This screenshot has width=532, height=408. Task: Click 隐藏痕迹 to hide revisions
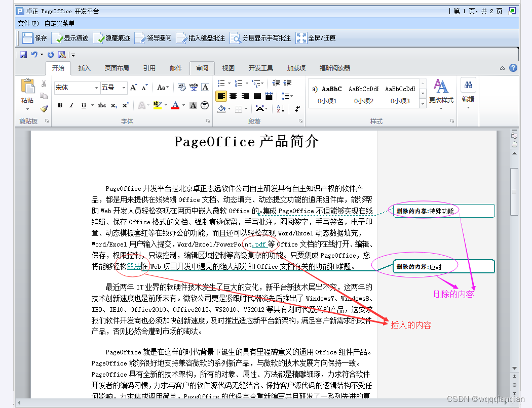click(x=111, y=38)
